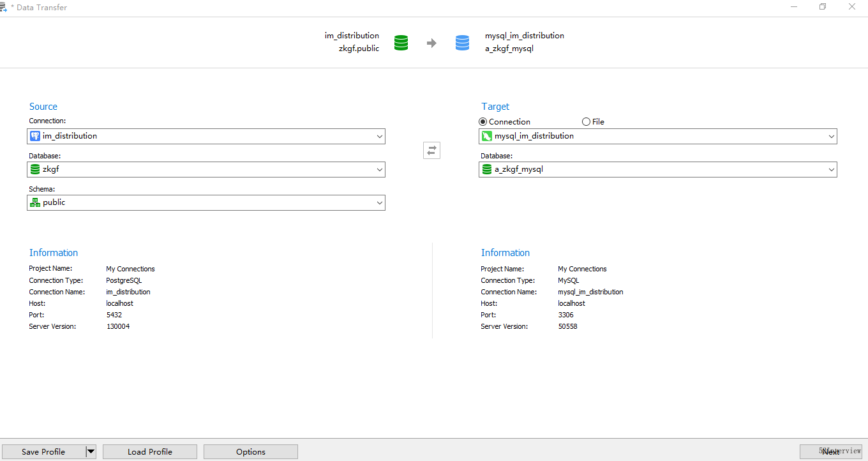Select the Connection radio button
This screenshot has width=868, height=461.
click(483, 122)
